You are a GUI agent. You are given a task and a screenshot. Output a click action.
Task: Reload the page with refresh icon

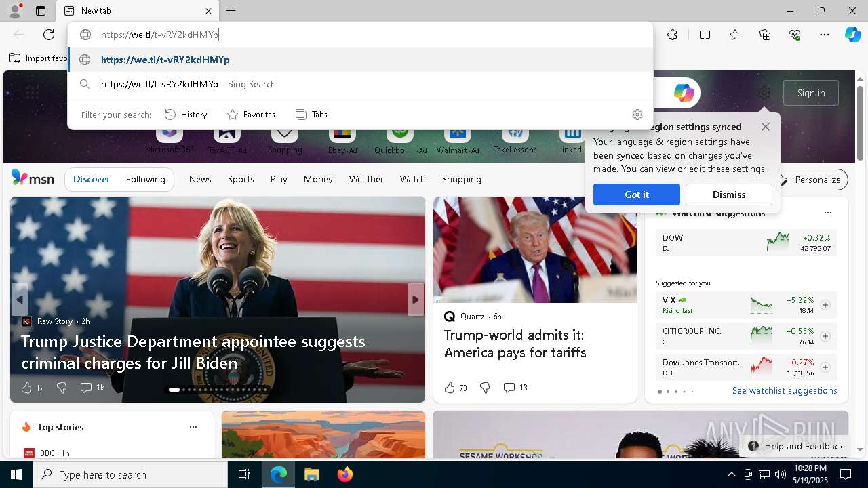49,35
